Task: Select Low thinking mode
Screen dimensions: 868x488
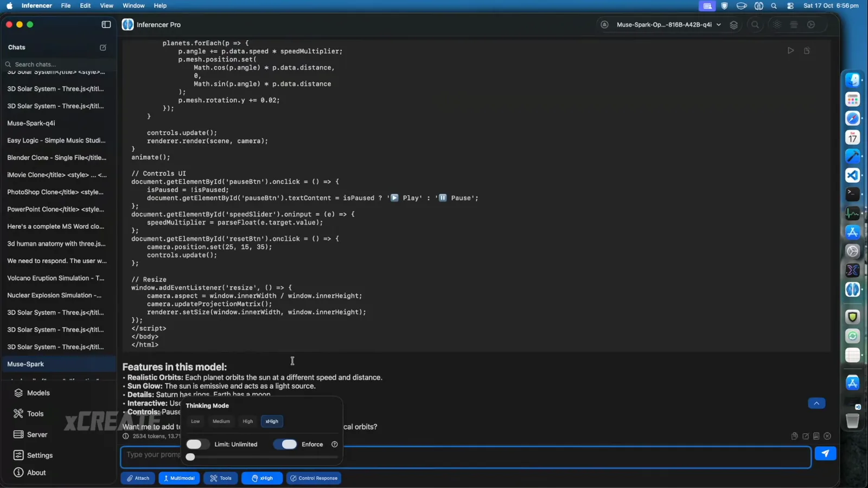Action: [195, 421]
